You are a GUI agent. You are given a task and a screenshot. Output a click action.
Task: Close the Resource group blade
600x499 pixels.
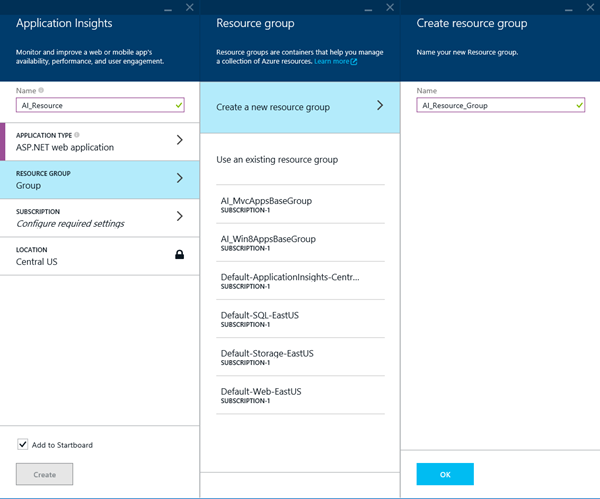pyautogui.click(x=390, y=7)
